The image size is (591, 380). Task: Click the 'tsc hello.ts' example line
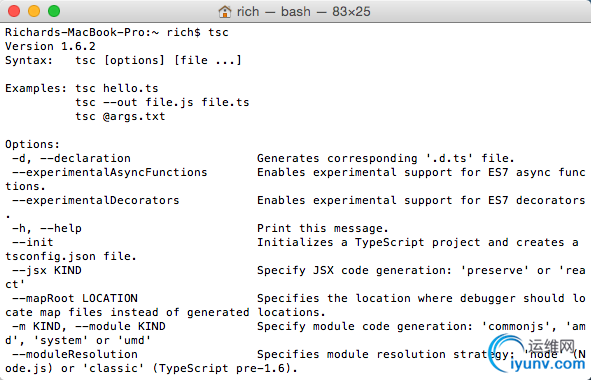tap(117, 88)
